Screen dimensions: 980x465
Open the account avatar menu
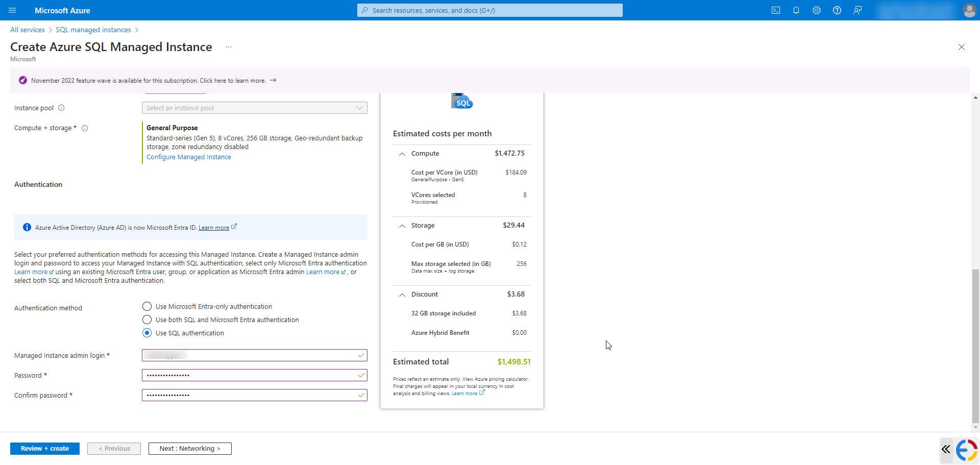point(969,10)
